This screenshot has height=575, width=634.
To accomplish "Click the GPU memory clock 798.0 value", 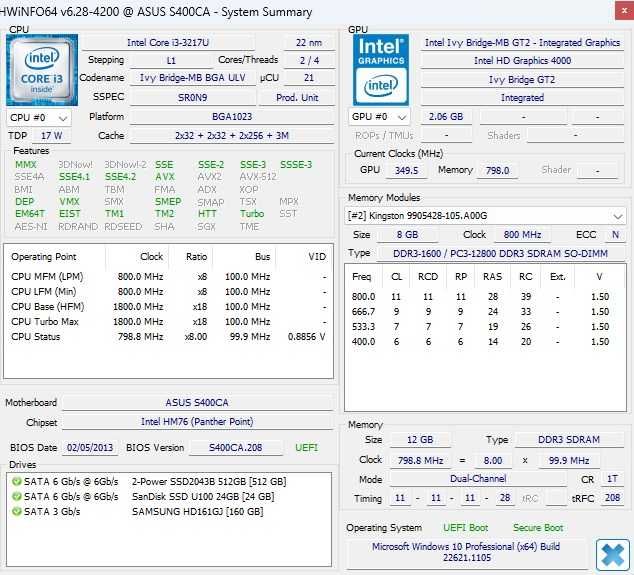I will point(497,170).
